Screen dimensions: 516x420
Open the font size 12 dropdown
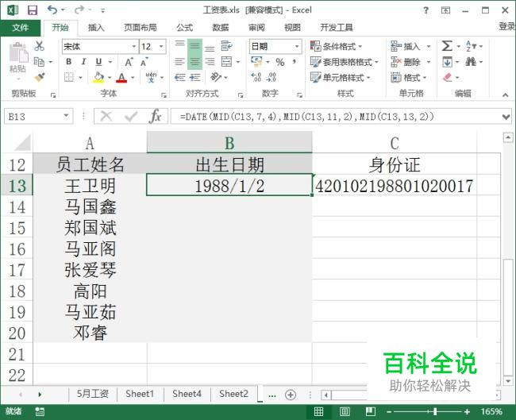[161, 46]
